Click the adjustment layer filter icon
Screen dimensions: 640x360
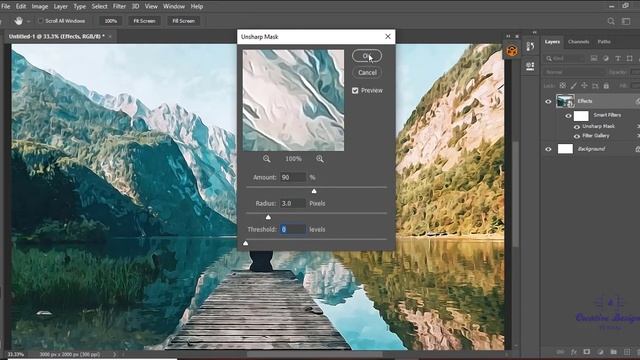coord(606,58)
